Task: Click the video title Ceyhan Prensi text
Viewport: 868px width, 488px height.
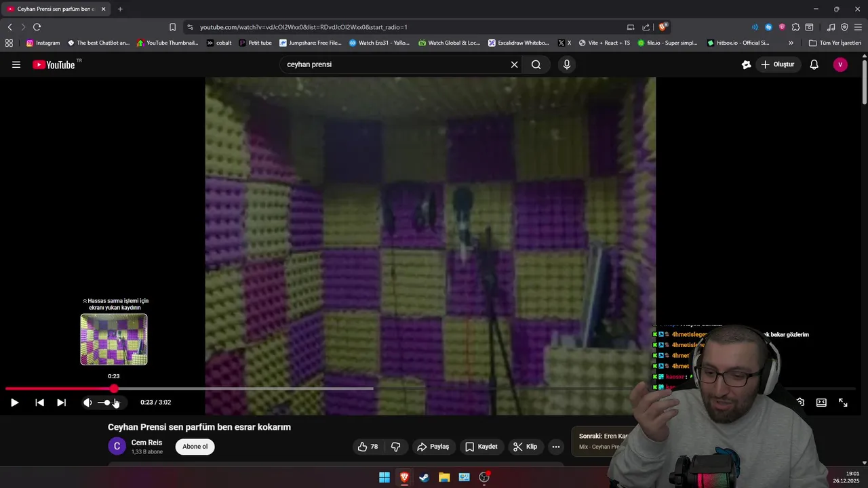Action: [199, 427]
